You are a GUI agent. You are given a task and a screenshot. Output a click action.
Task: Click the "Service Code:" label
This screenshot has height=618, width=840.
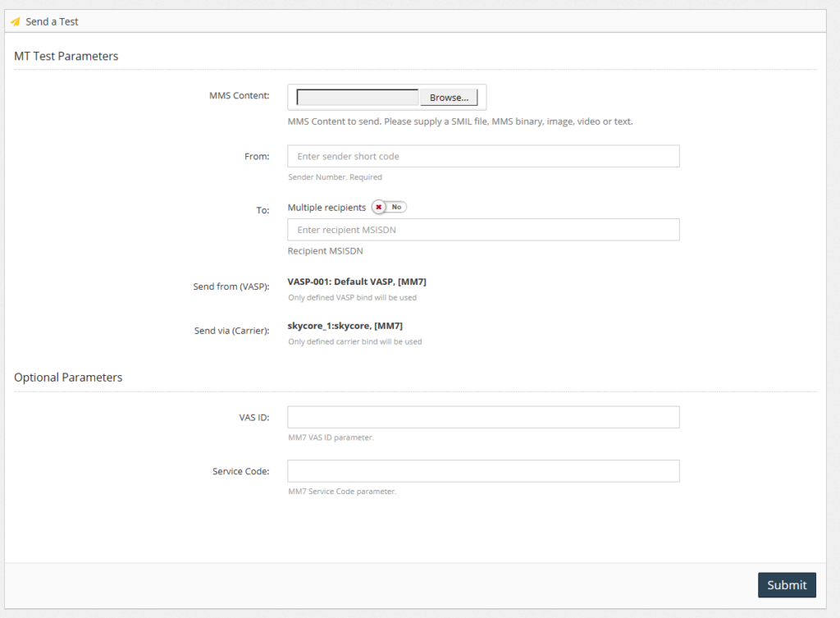coord(240,470)
